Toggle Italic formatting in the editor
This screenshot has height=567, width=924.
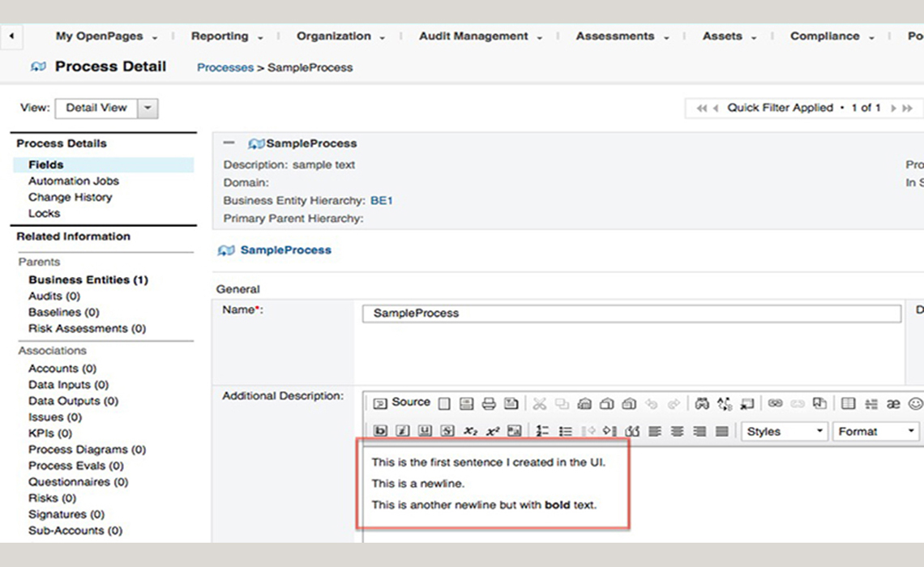(403, 431)
